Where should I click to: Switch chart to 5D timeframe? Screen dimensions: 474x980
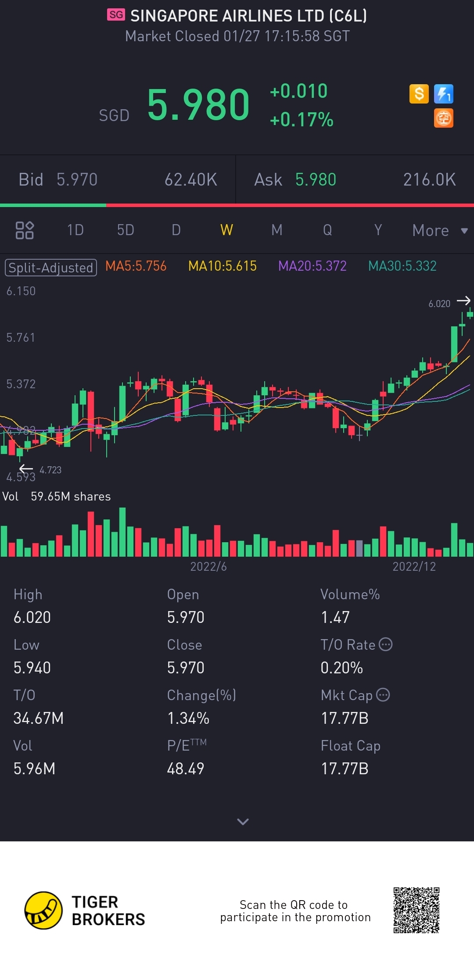point(126,230)
